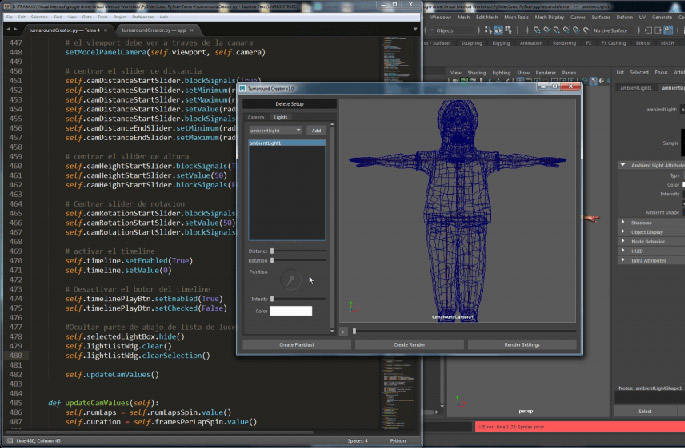
Task: Open Mesh Display menu in Maya
Action: [x=549, y=17]
